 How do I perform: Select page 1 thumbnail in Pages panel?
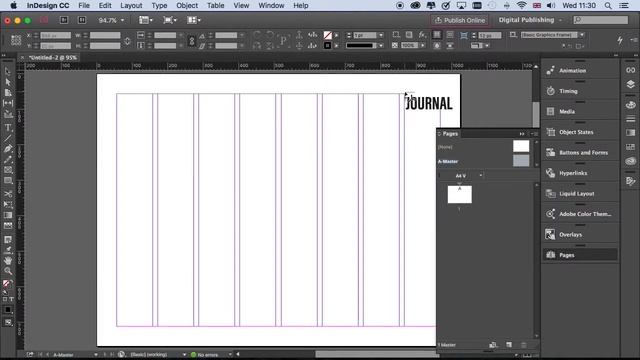(x=460, y=194)
